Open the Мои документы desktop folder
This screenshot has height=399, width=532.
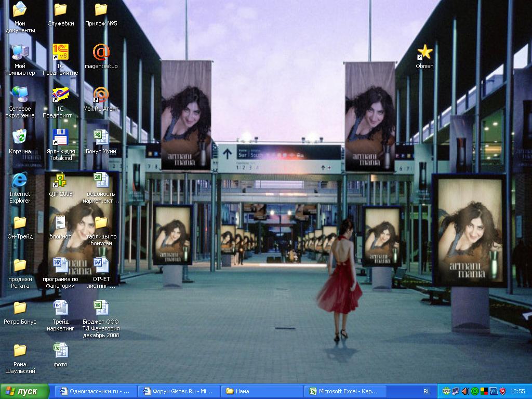pos(20,9)
